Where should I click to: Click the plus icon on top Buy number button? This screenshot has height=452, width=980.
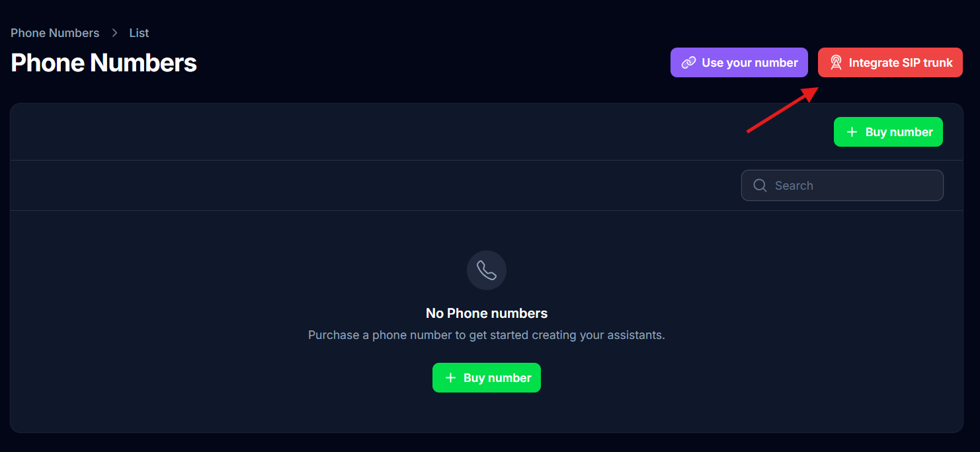pyautogui.click(x=853, y=132)
